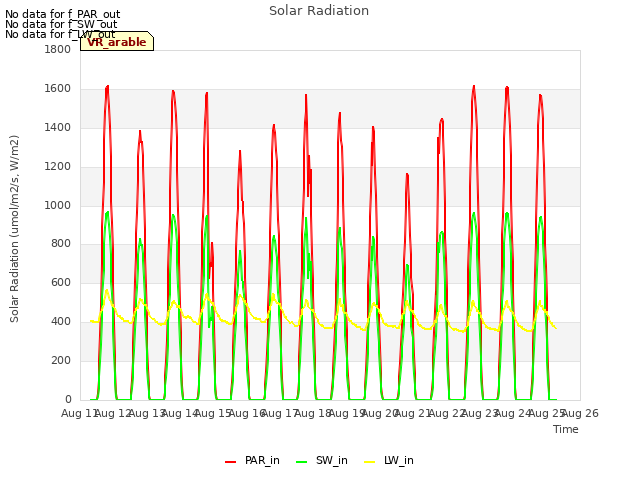Click the SW_in legend entry
The width and height of the screenshot is (640, 480).
point(322,460)
